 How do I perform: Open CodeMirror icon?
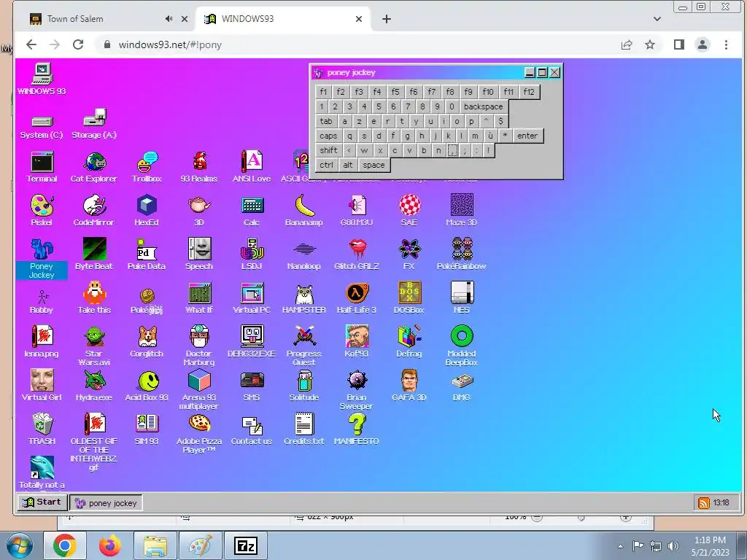(x=94, y=211)
